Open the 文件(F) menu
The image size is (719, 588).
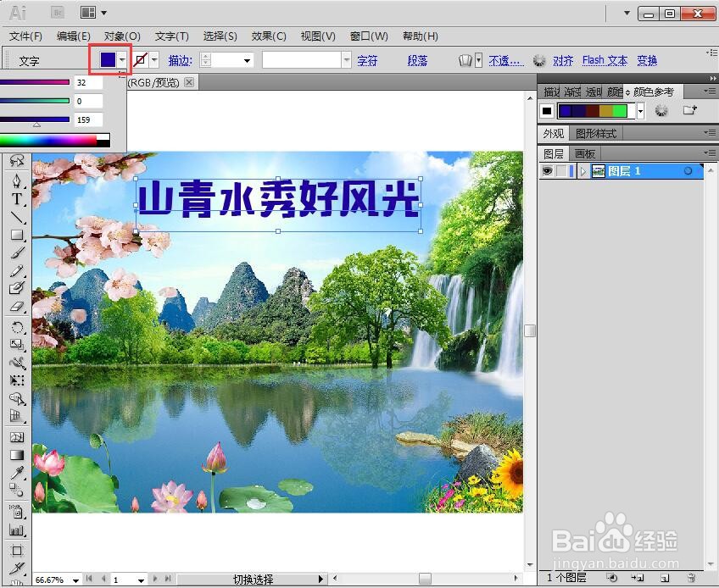(x=25, y=36)
